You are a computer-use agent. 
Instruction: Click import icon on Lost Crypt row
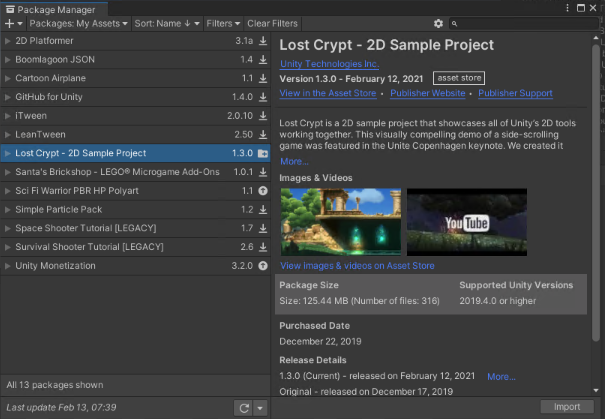click(x=263, y=153)
